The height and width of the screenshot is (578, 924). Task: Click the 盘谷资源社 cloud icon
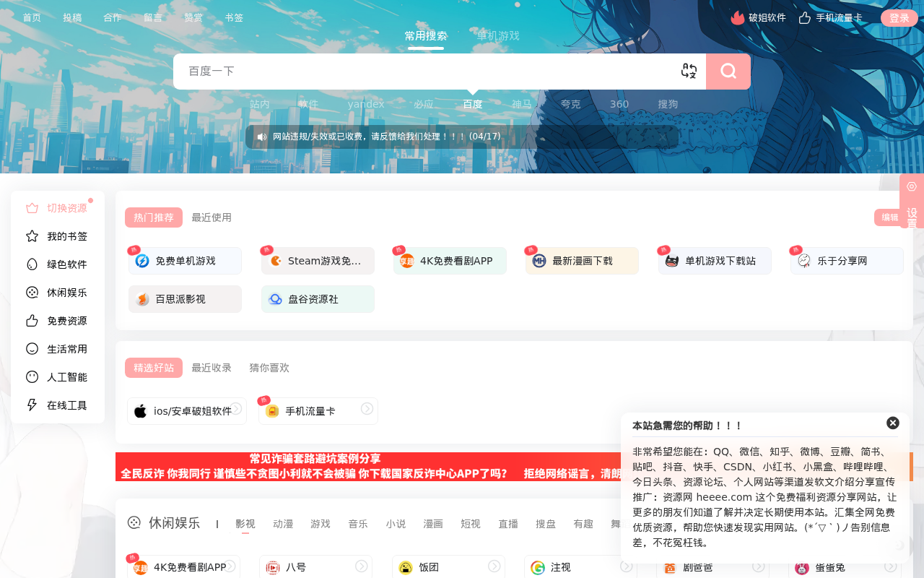(x=275, y=299)
